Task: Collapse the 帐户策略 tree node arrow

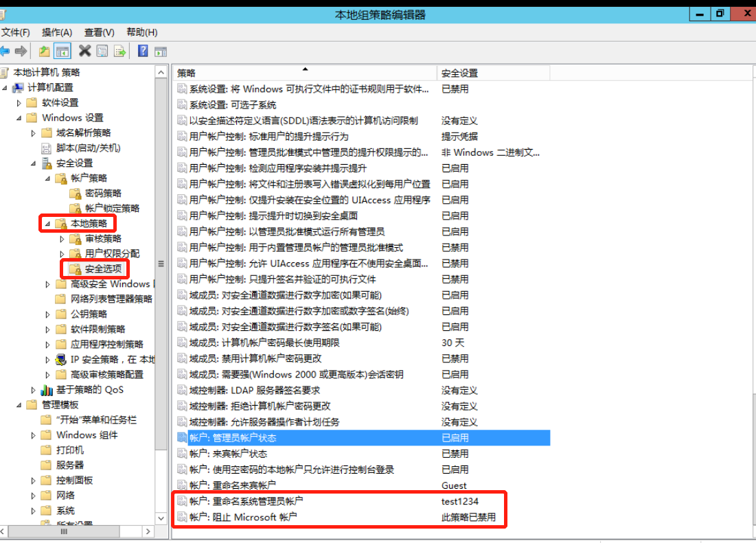Action: 47,178
